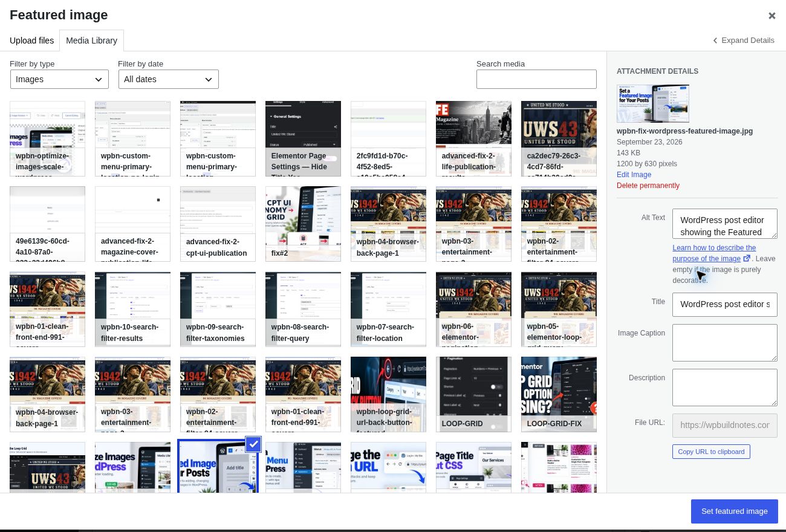Select the advanced-fix-2-cpt-ui-publication thumbnail
The image size is (786, 532).
(x=218, y=224)
